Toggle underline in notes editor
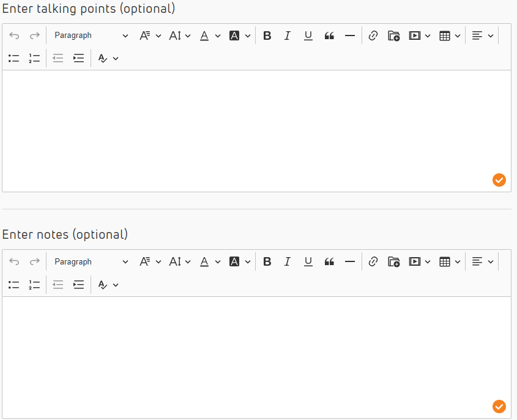Image resolution: width=517 pixels, height=420 pixels. 308,261
